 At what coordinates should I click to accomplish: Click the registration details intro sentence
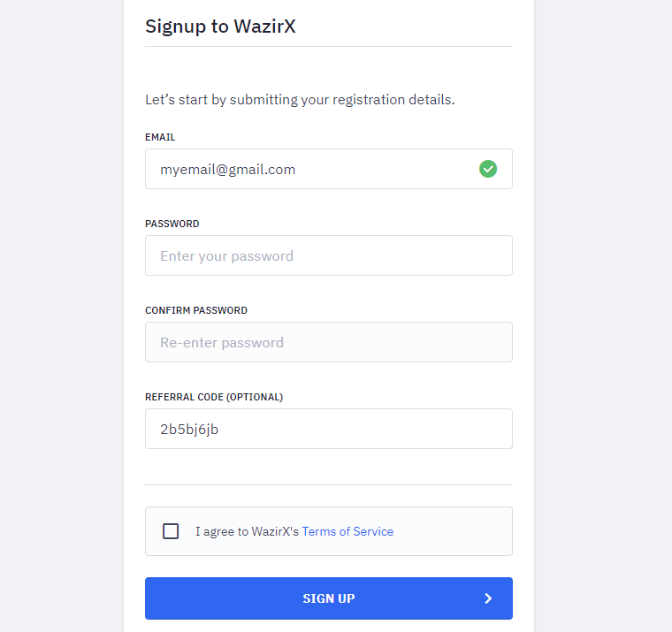click(300, 99)
